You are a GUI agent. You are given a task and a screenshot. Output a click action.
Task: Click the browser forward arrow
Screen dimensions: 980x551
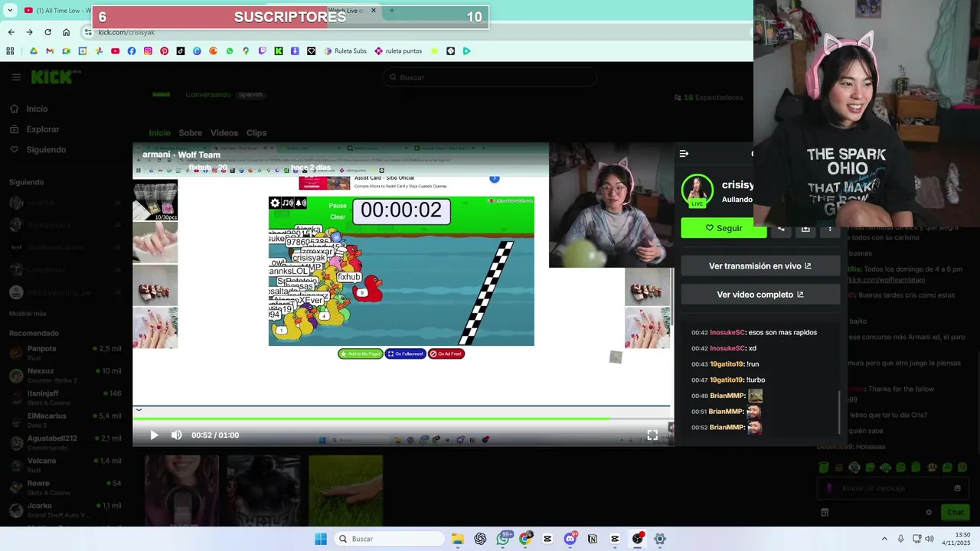pos(29,32)
